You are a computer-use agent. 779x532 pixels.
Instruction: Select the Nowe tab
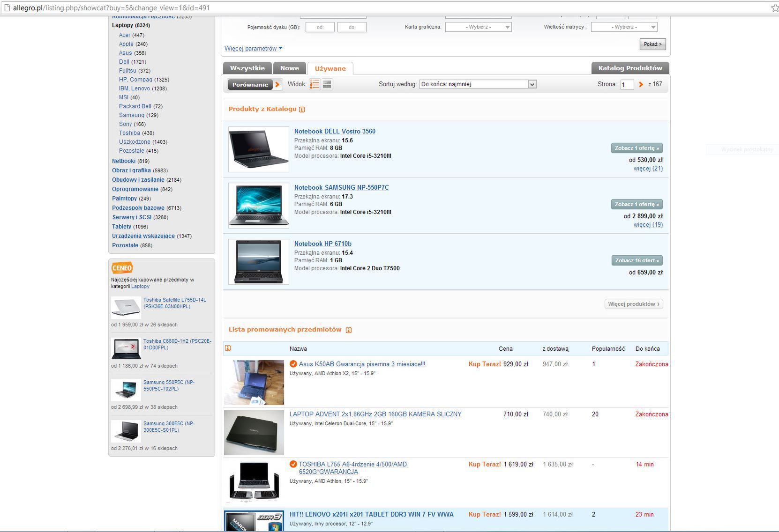click(x=289, y=68)
